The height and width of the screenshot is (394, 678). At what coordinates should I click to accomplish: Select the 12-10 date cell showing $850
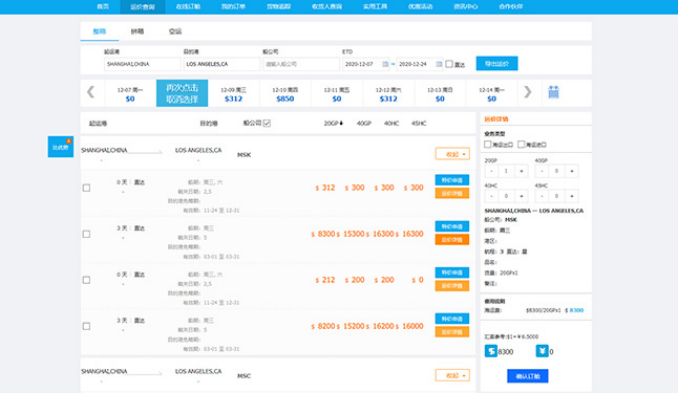285,93
